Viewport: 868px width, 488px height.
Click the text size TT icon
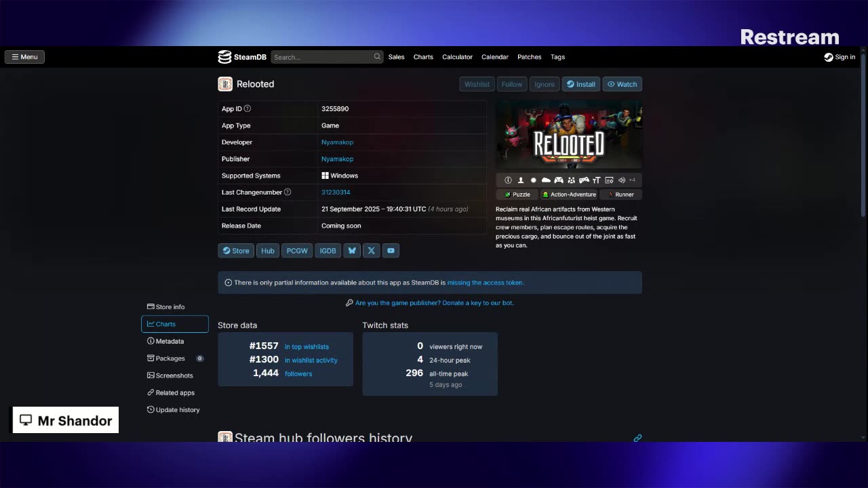(x=597, y=180)
